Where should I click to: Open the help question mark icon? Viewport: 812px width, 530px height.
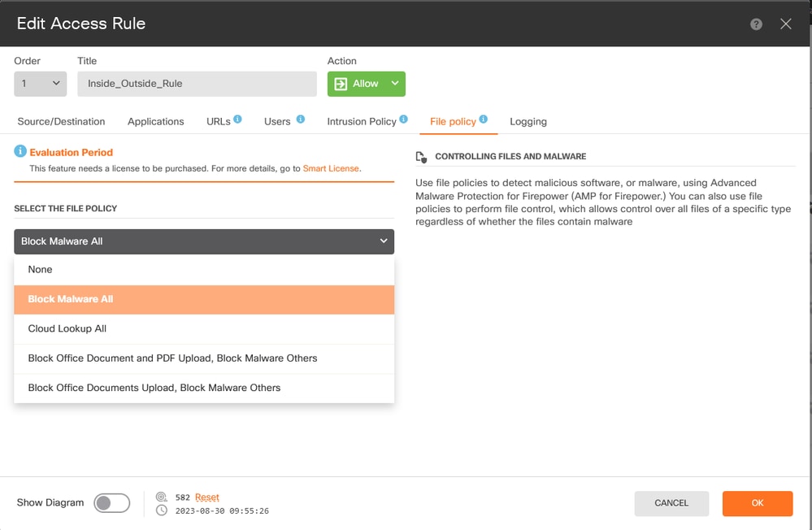coord(756,24)
